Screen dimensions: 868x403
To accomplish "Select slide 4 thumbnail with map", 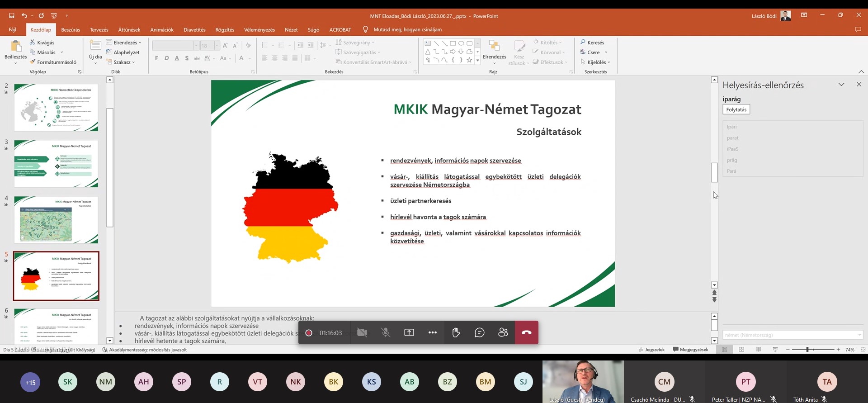I will (56, 219).
